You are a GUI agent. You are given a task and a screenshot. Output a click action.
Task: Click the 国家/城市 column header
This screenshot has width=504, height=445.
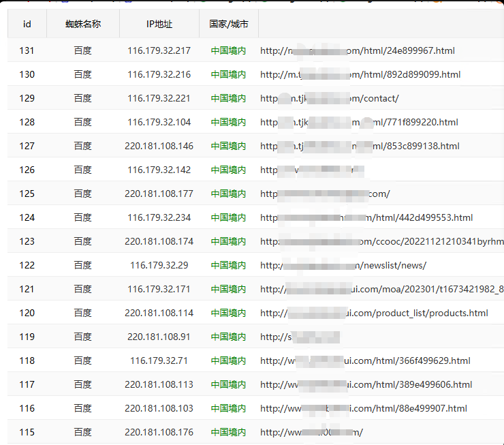click(x=229, y=24)
